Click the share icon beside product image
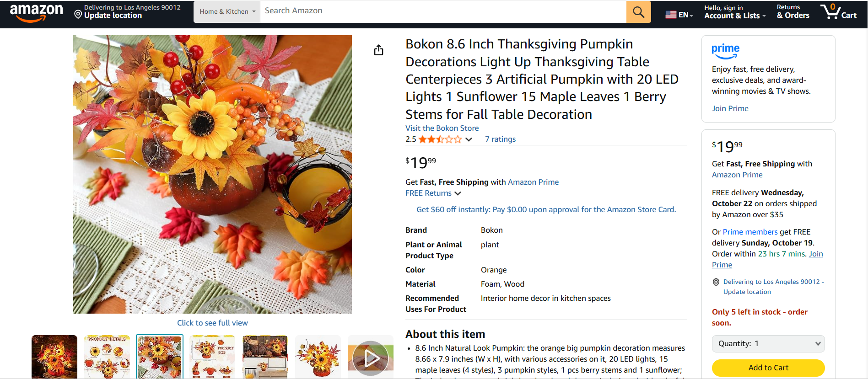 pos(378,50)
